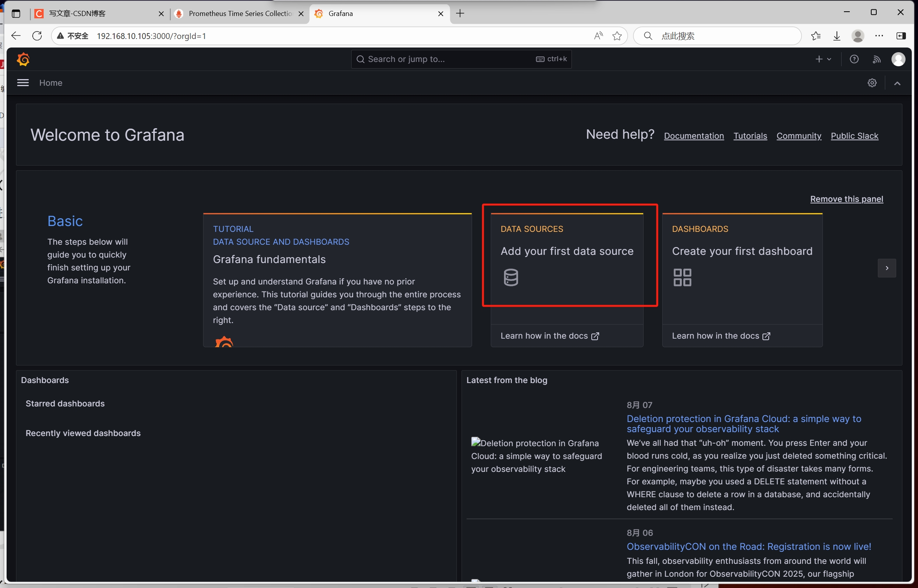
Task: Open a new browser tab
Action: tap(460, 14)
